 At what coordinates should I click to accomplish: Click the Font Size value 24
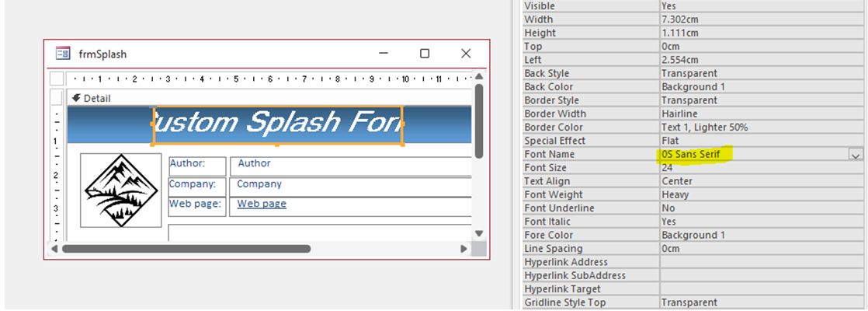click(x=763, y=167)
